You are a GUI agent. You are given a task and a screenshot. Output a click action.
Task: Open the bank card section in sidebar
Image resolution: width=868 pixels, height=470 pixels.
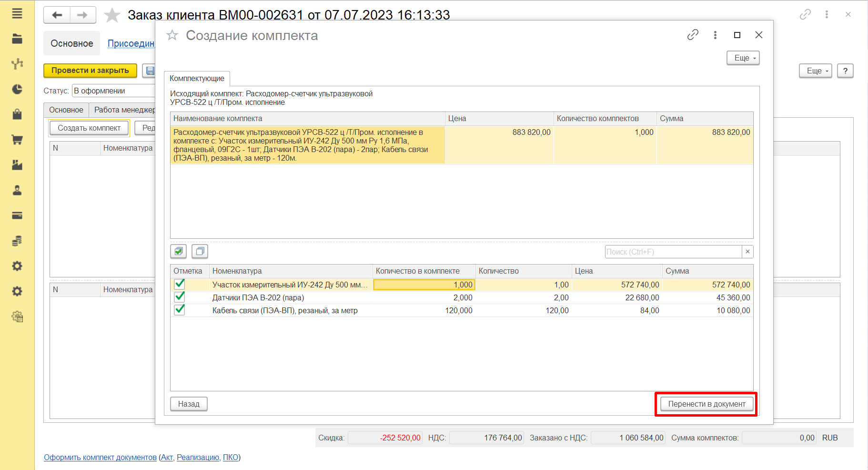[17, 215]
